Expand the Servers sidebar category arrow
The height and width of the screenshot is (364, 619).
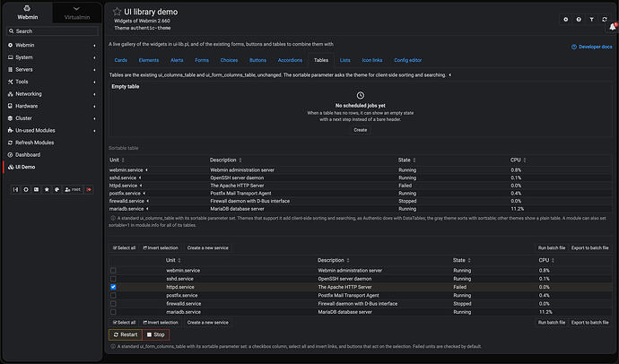pos(94,70)
